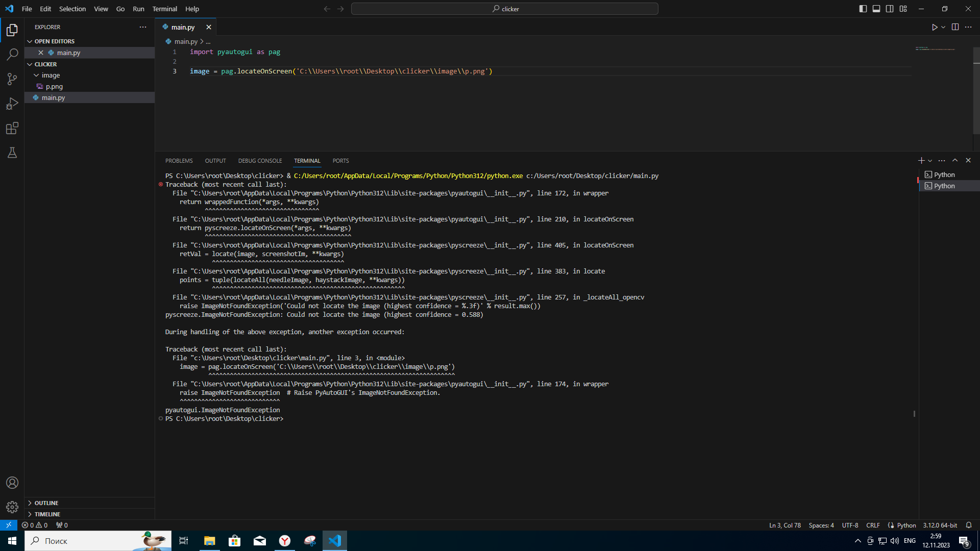Viewport: 980px width, 551px height.
Task: Select the 3.12.0 64-bit interpreter indicator
Action: click(940, 525)
